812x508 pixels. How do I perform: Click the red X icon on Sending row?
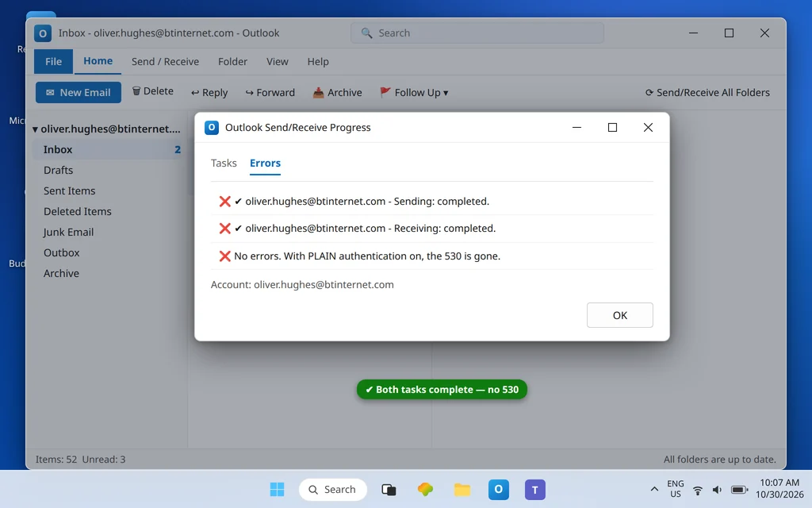224,202
